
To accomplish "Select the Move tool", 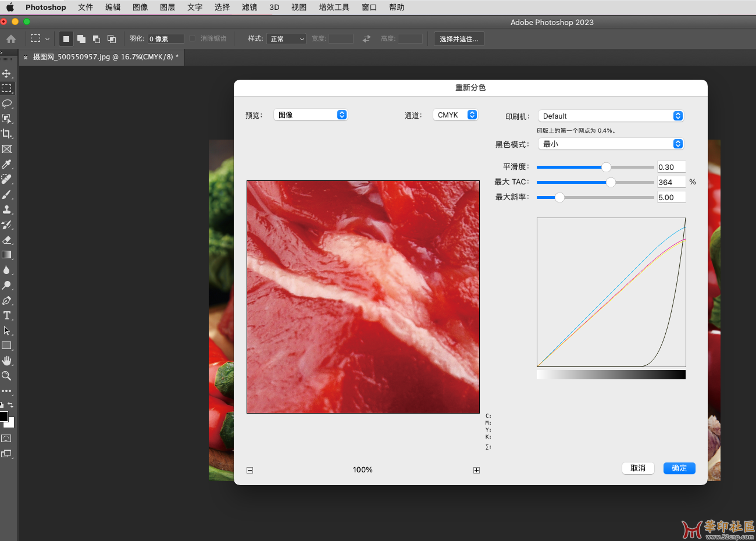I will click(6, 74).
